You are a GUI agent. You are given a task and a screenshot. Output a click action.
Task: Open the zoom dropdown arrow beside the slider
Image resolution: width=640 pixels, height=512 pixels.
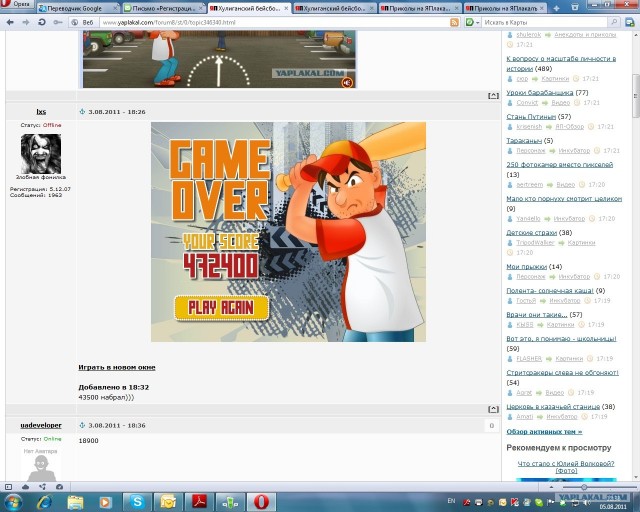coord(551,487)
